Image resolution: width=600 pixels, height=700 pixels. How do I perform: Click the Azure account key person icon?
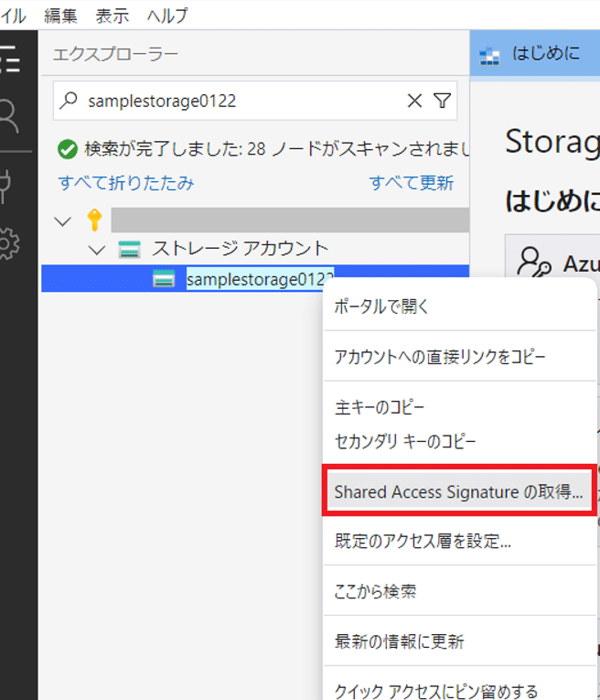533,263
